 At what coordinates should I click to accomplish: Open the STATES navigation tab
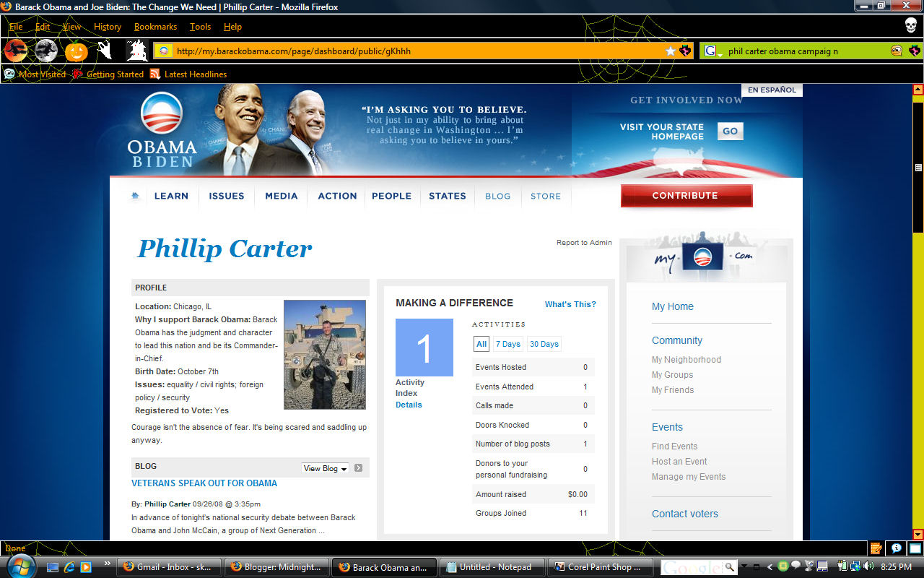448,196
